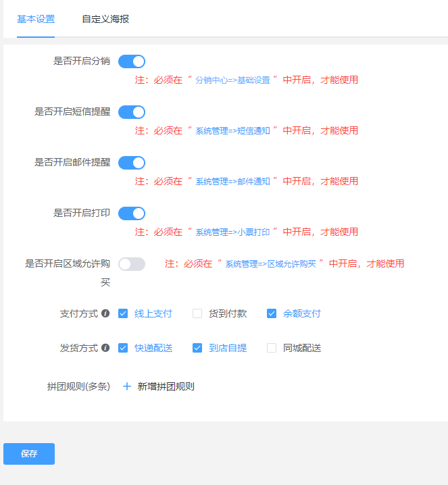Click the 发货方式 label text
The image size is (448, 485).
79,348
